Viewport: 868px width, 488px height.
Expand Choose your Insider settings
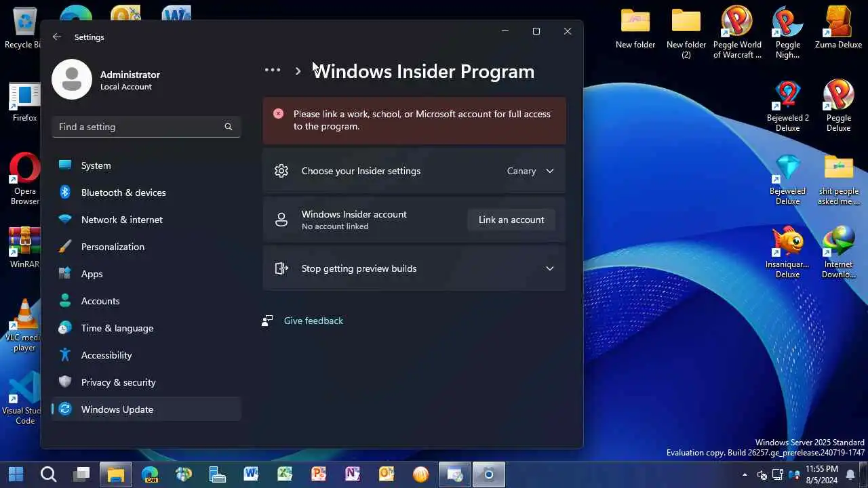414,171
